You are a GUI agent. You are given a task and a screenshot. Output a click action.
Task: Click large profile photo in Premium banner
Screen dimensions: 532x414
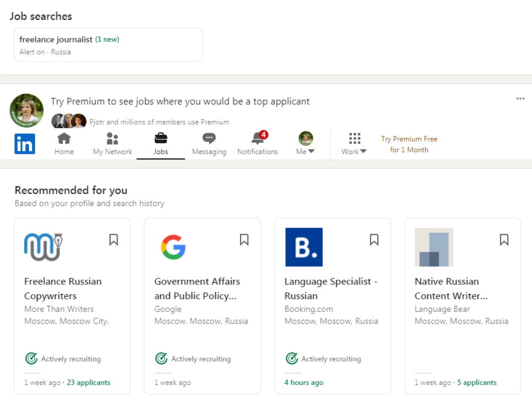click(x=27, y=111)
